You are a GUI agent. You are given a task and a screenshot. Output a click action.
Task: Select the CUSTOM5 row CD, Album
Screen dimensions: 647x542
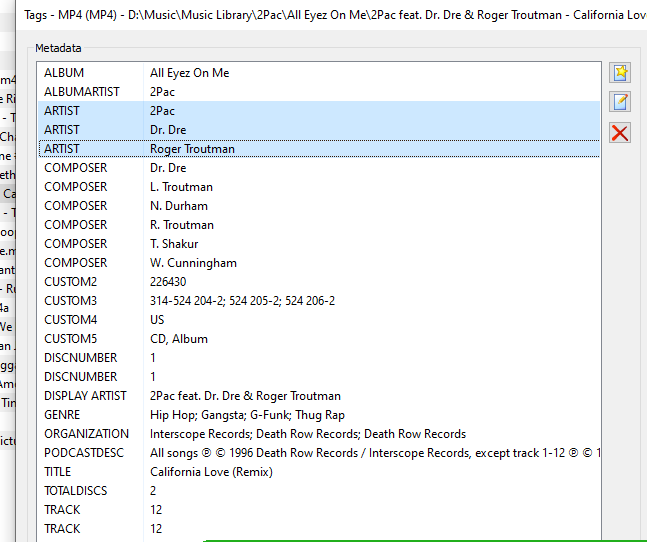coord(319,339)
